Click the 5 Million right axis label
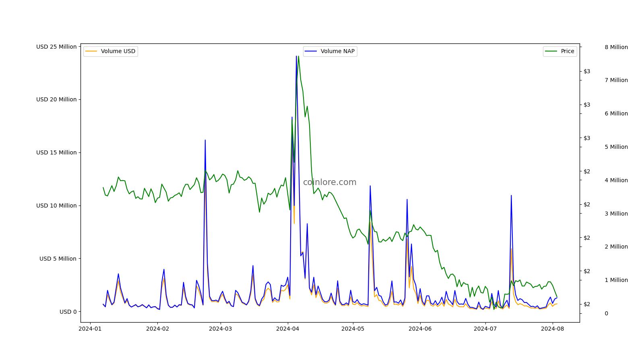 tap(616, 147)
